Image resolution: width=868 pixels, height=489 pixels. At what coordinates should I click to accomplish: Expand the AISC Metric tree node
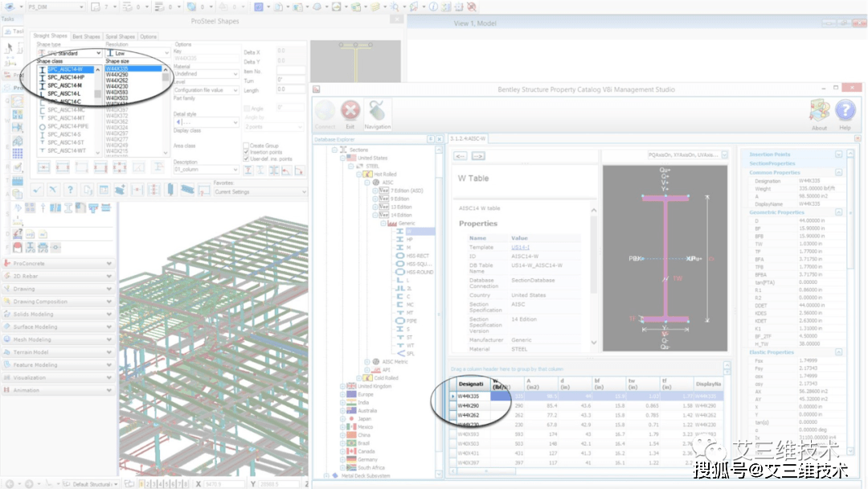[366, 362]
